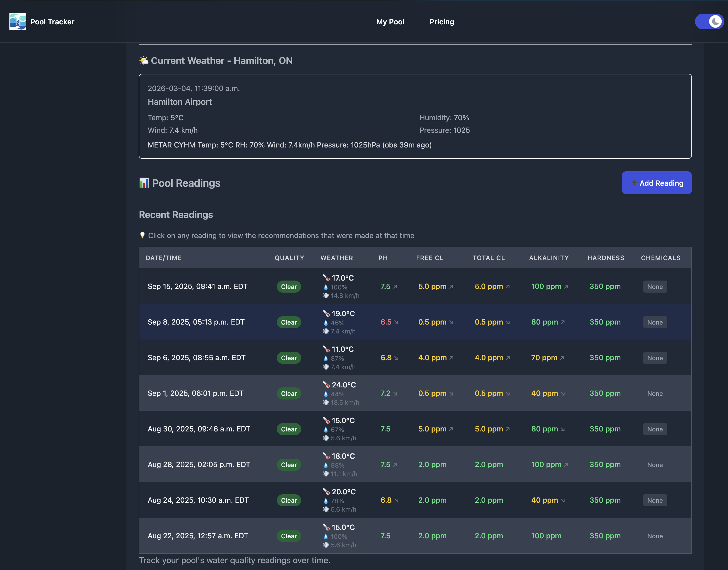
Task: Open the Pricing menu item
Action: pyautogui.click(x=442, y=22)
